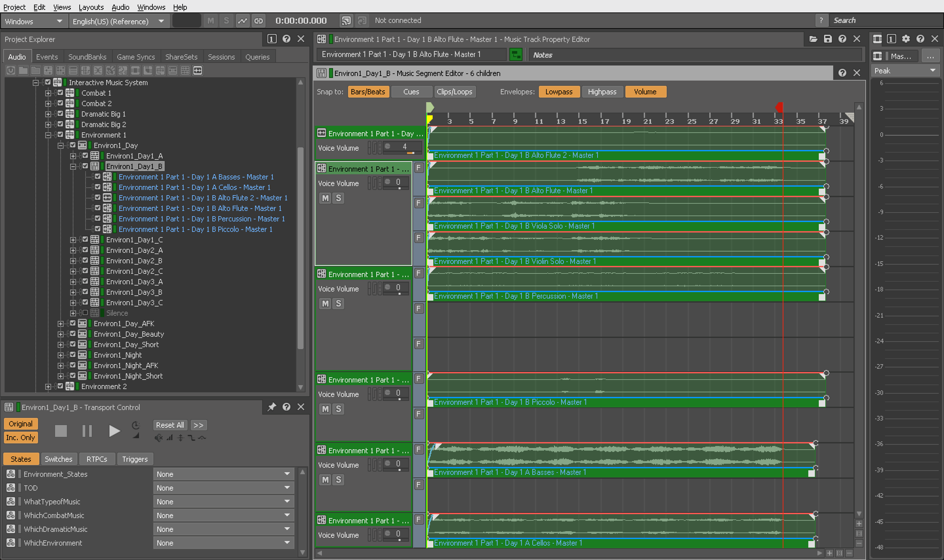Click the first F button of the Alto Flute track
This screenshot has width=944, height=560.
pyautogui.click(x=419, y=168)
